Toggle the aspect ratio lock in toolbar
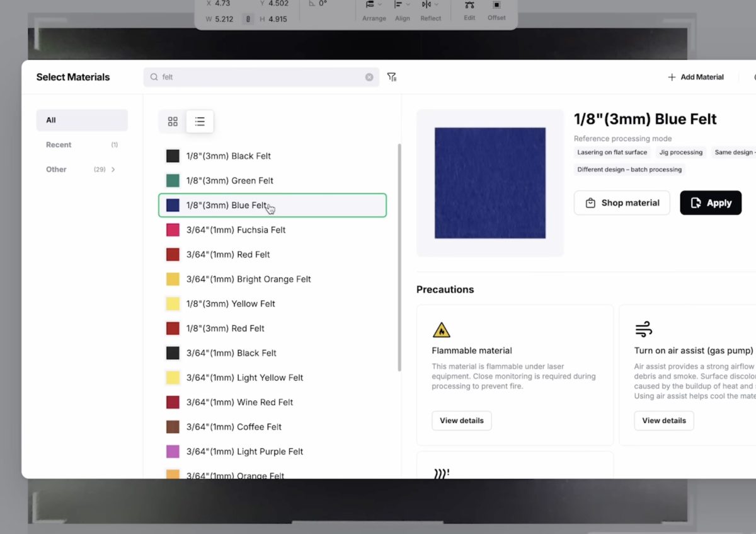Screen dimensions: 756x534 248,19
